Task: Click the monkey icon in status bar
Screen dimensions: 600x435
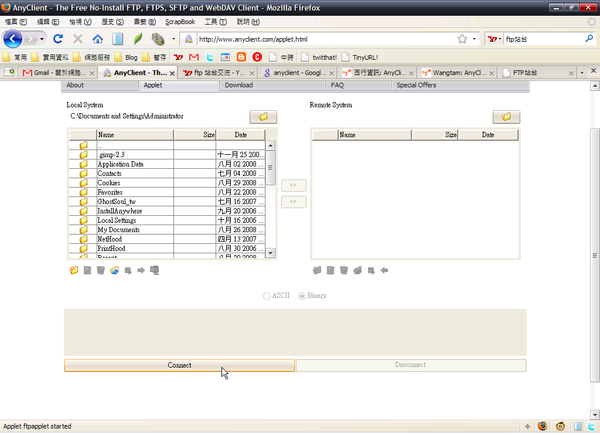Action: [x=561, y=426]
